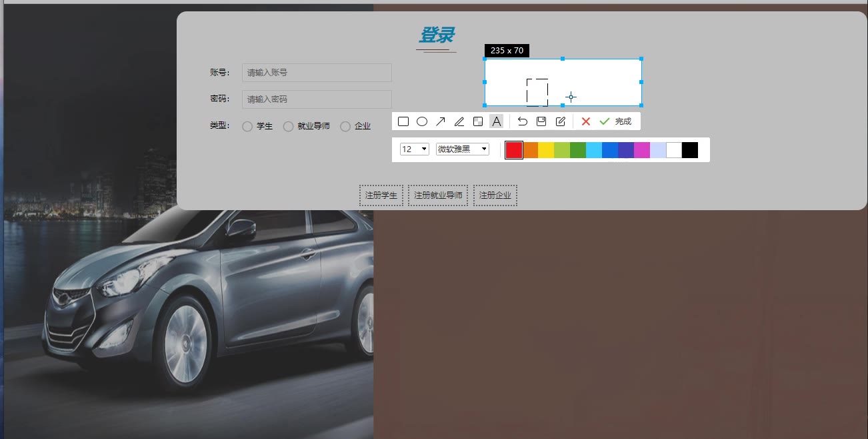This screenshot has width=868, height=439.
Task: Pick the white color swatch
Action: point(674,150)
